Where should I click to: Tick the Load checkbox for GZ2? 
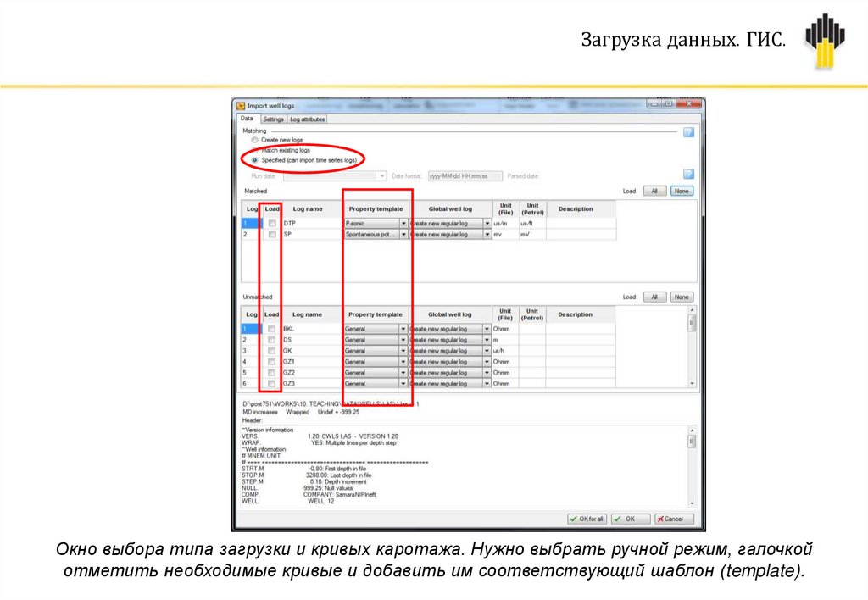pos(271,373)
